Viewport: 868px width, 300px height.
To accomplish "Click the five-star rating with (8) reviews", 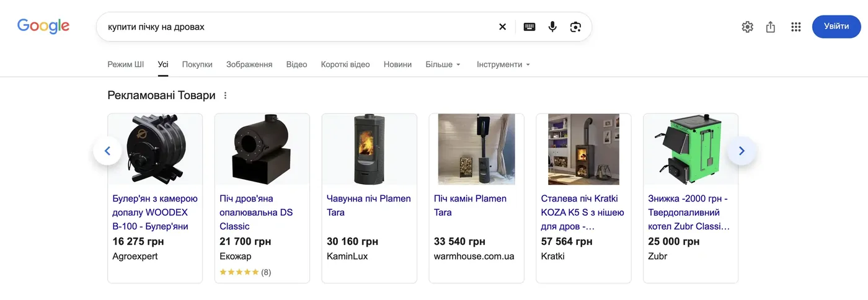I will [246, 272].
